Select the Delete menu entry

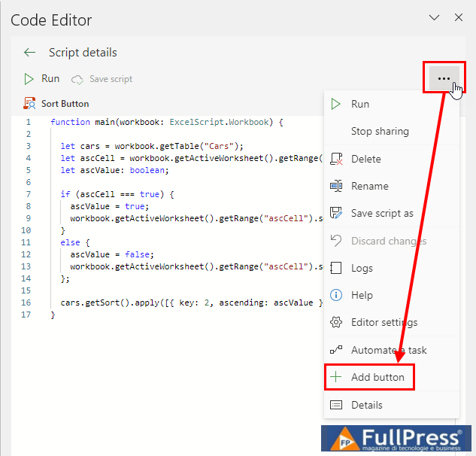[392, 159]
